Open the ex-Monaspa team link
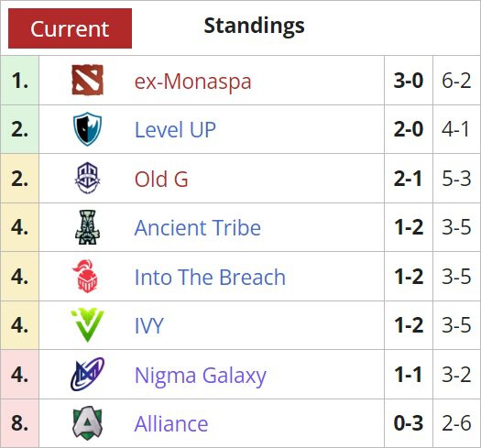This screenshot has width=481, height=448. point(193,82)
